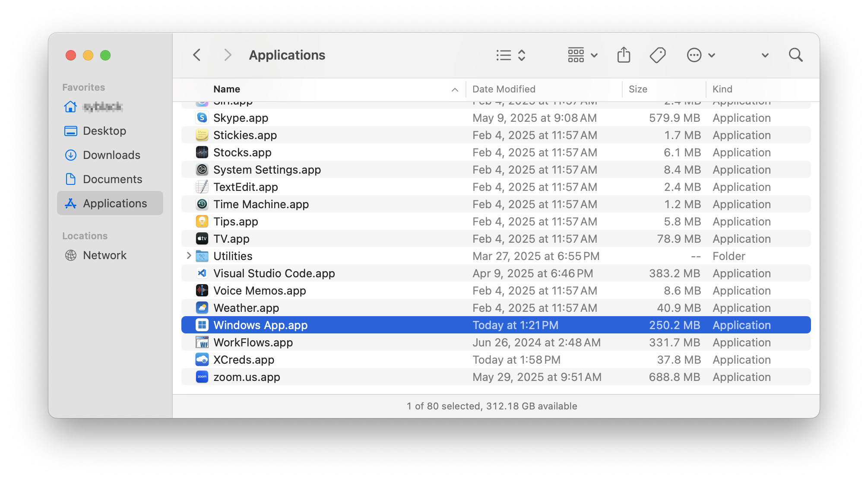Open the Search magnifier icon
Screen dimensions: 868x482
[x=795, y=55]
